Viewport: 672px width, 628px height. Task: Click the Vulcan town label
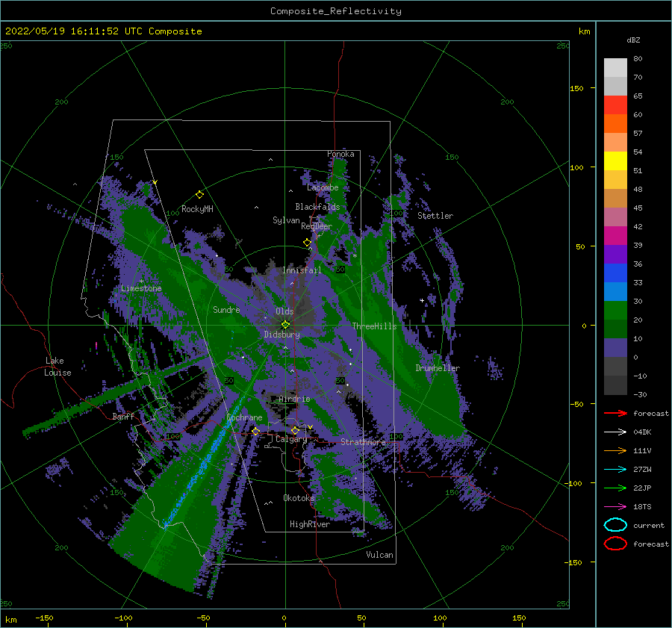[379, 555]
